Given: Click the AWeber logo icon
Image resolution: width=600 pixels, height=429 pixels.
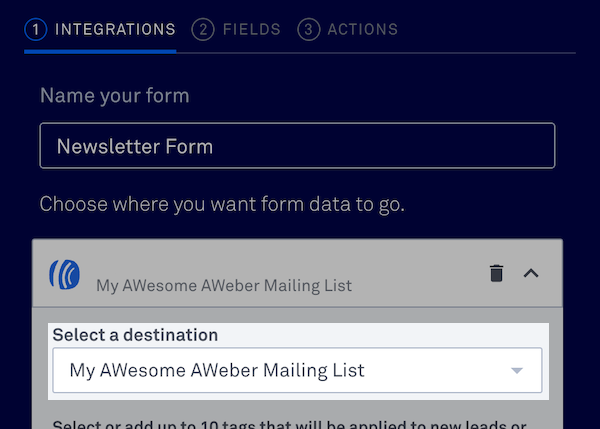Looking at the screenshot, I should point(65,273).
